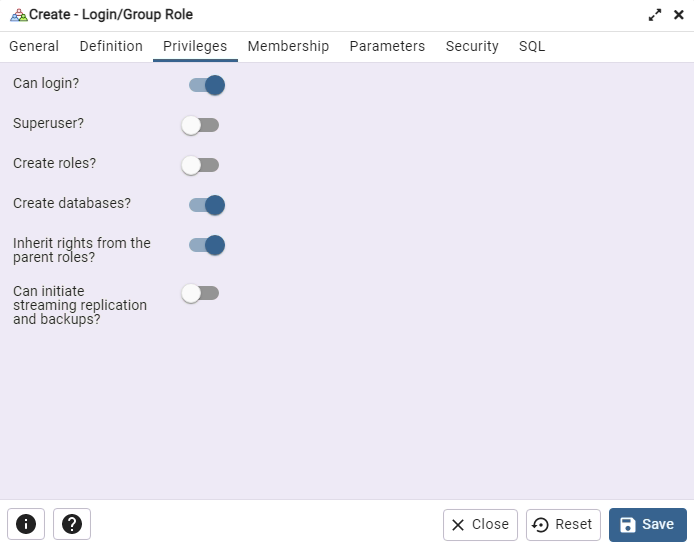Go to the Membership tab
This screenshot has height=549, width=694.
pos(288,46)
